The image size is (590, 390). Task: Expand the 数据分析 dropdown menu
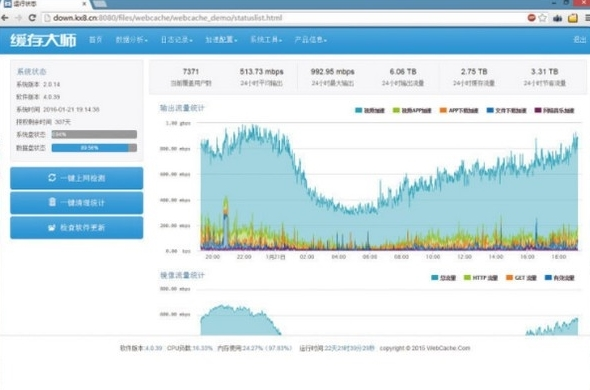pyautogui.click(x=131, y=40)
